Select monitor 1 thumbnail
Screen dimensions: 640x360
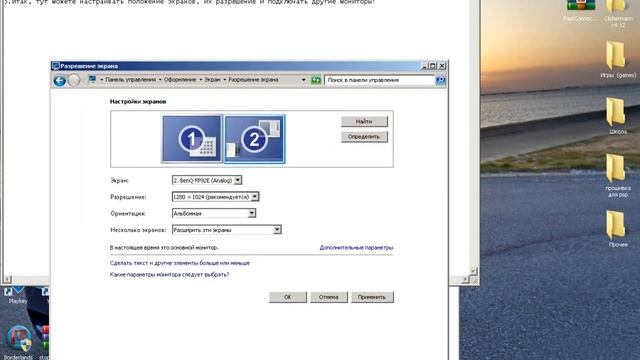pos(192,139)
